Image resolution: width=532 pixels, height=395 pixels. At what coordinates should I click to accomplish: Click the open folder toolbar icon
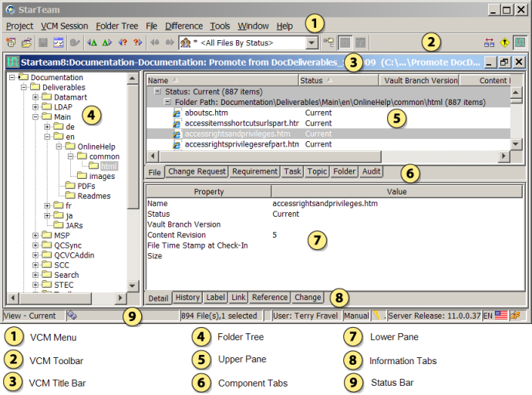pyautogui.click(x=27, y=42)
